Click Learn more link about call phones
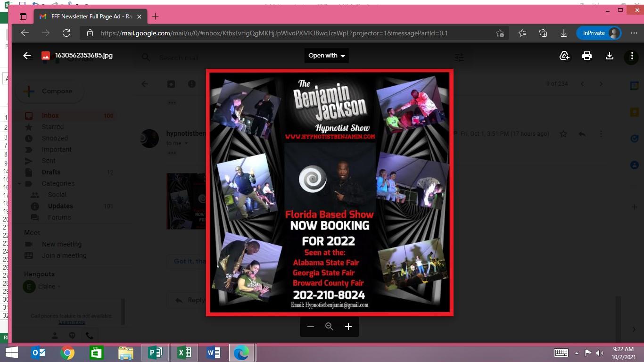 coord(72,322)
